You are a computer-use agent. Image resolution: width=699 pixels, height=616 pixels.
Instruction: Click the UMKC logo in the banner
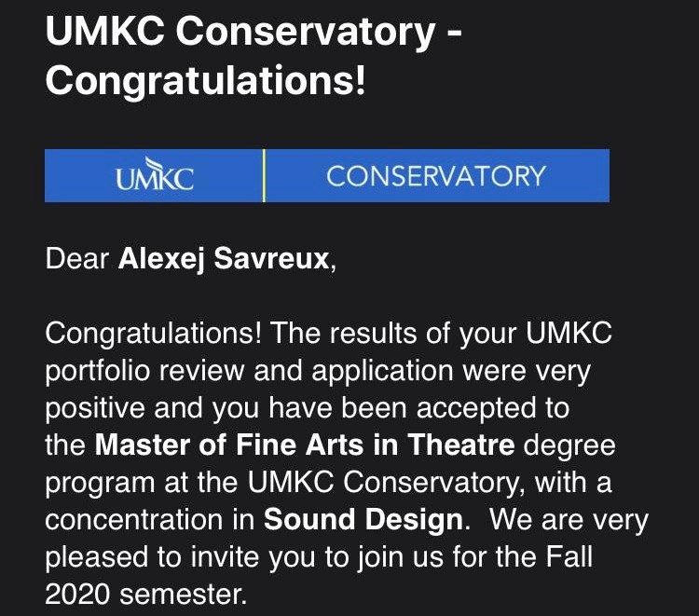pos(155,176)
